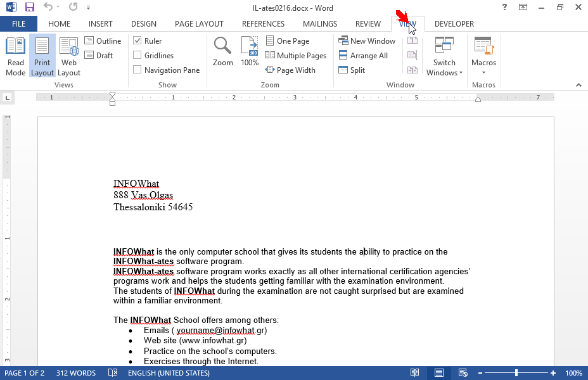Click Reset Window Position icon

pyautogui.click(x=412, y=70)
